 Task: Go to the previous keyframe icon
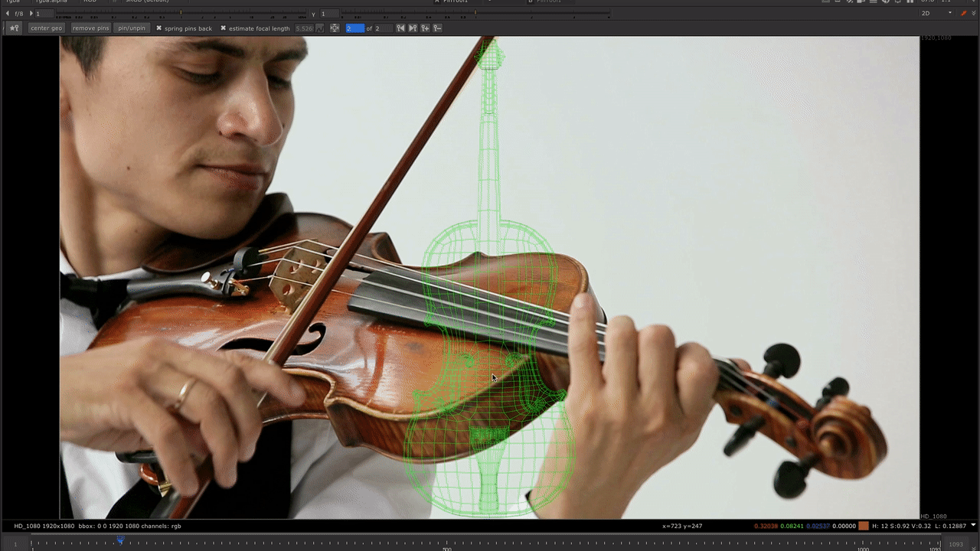pos(400,28)
